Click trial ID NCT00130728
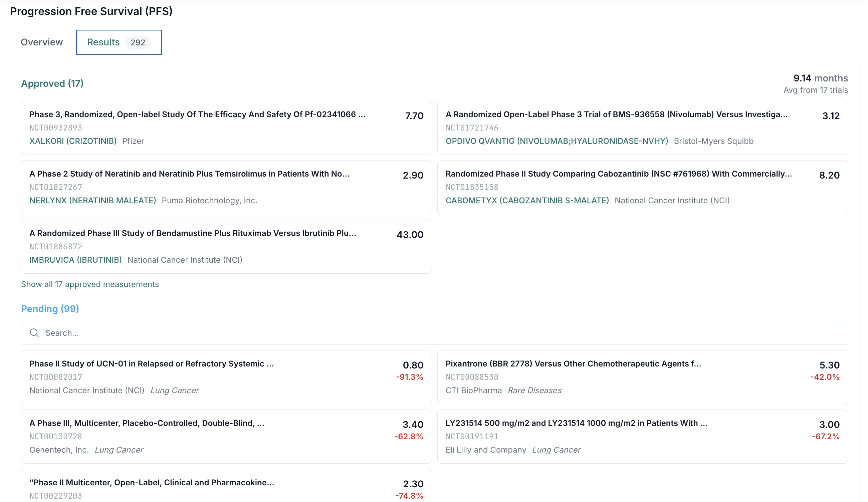The width and height of the screenshot is (868, 502). click(56, 436)
